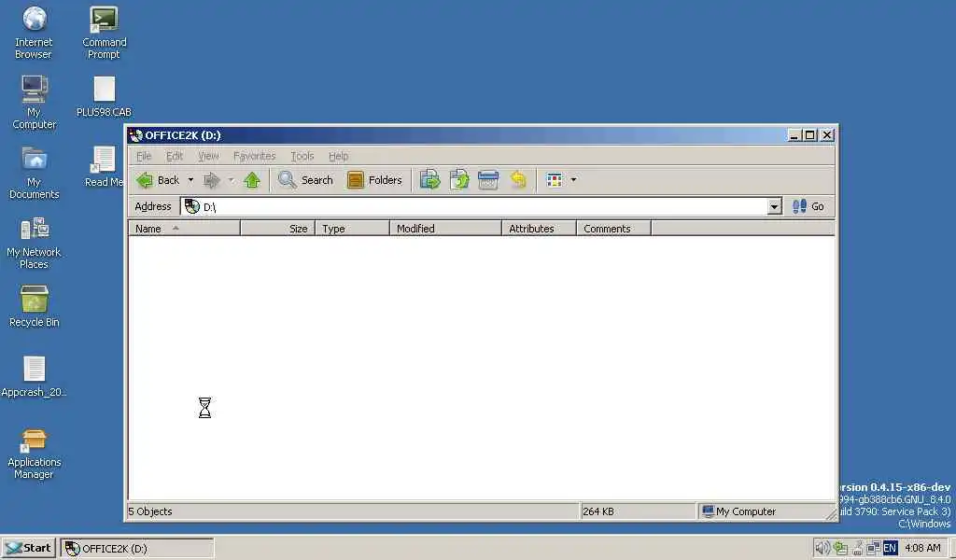Click the Back arrow toolbar button
956x560 pixels.
[x=158, y=180]
